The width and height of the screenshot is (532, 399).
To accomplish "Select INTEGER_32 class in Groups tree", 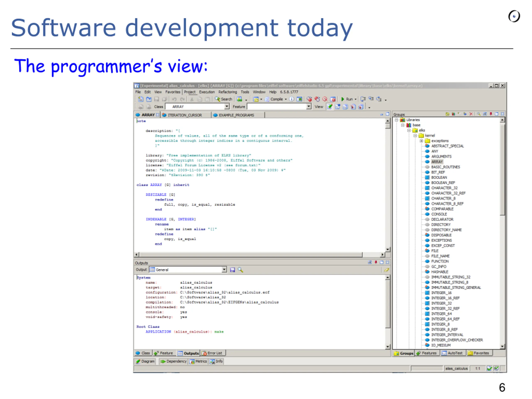I will pyautogui.click(x=441, y=303).
